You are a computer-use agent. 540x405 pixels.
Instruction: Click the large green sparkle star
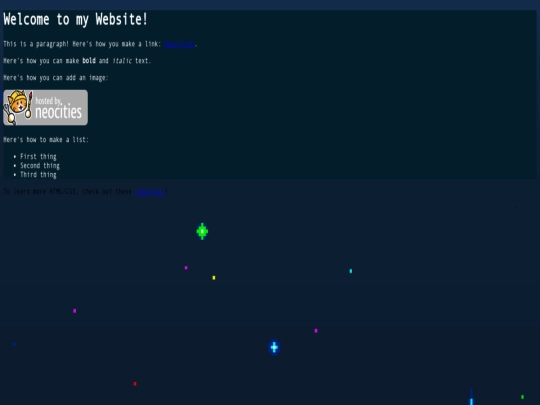(x=202, y=231)
